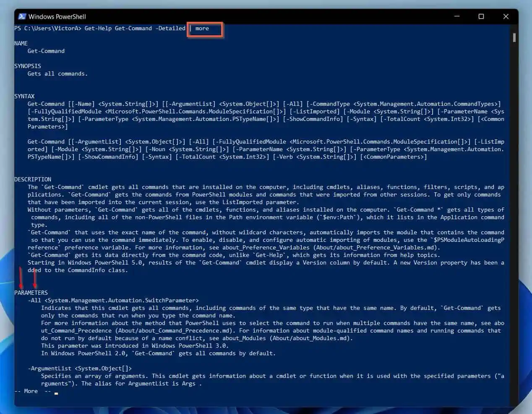Click the vertical scrollbar thumb
This screenshot has width=532, height=414.
pyautogui.click(x=514, y=38)
